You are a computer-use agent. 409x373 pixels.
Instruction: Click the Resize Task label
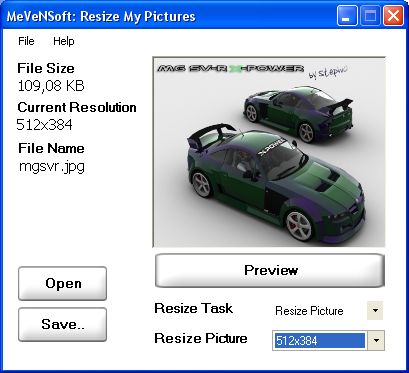[x=193, y=308]
